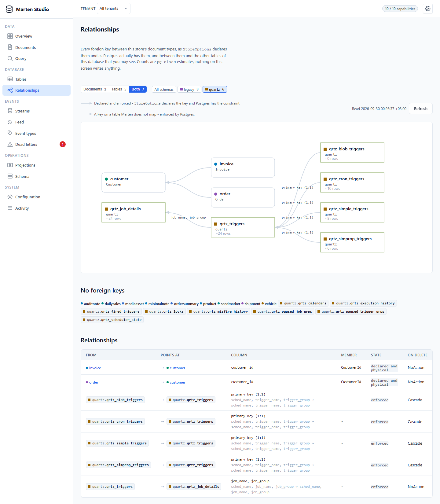Image resolution: width=440 pixels, height=504 pixels.
Task: Select the qrtz_triggers node in the diagram
Action: point(243,227)
